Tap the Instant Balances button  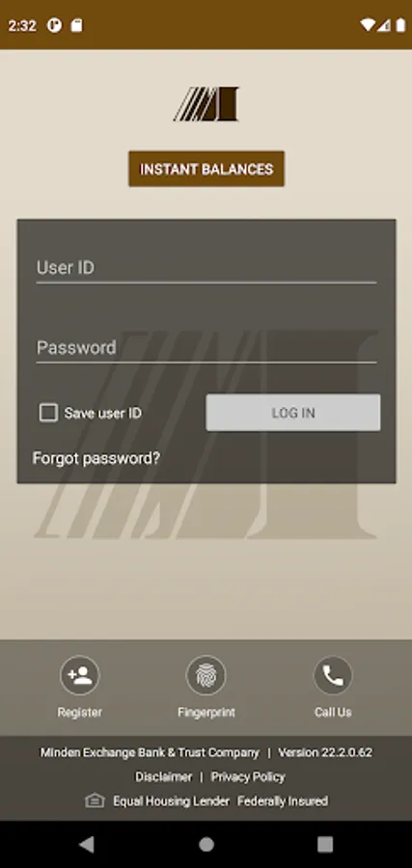click(x=206, y=169)
